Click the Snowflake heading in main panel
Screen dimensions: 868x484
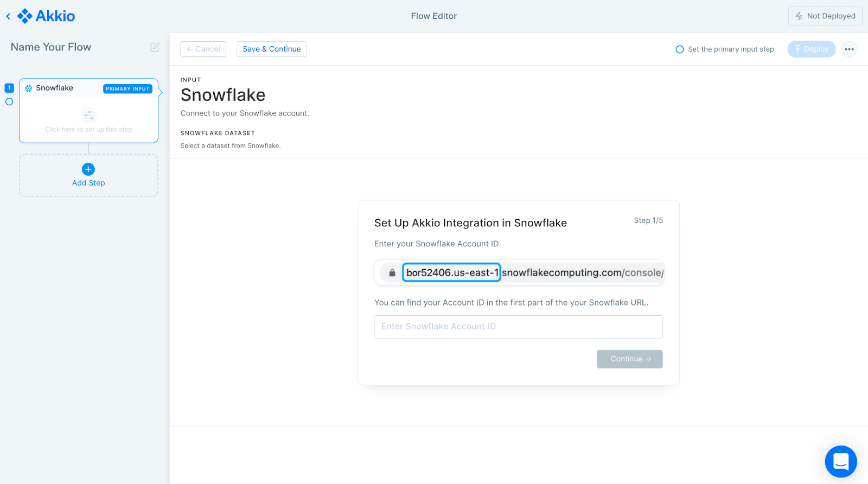click(x=223, y=95)
